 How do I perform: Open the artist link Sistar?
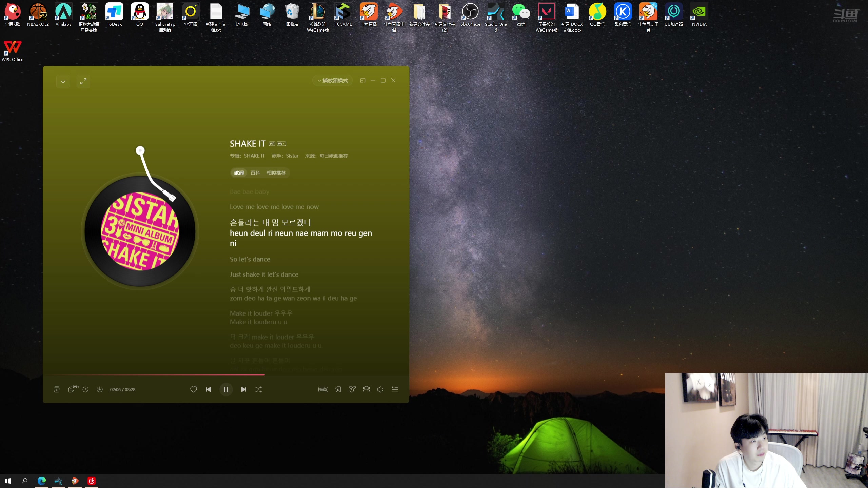pos(292,156)
